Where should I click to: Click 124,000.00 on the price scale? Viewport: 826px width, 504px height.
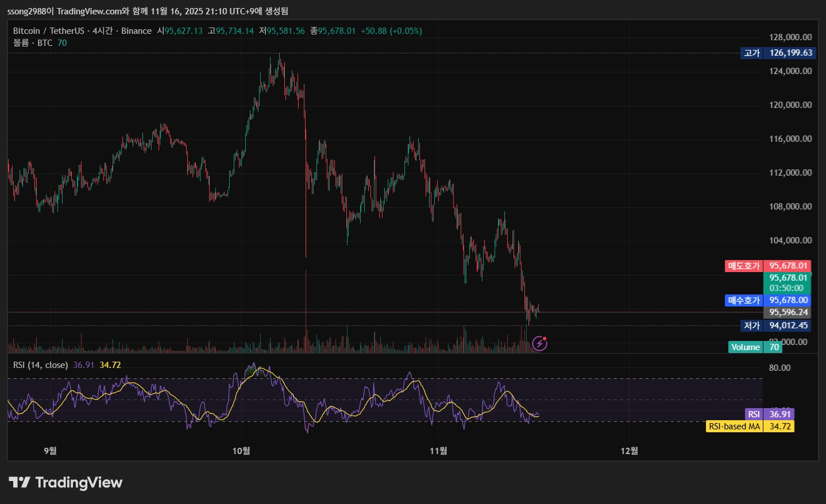click(x=790, y=71)
